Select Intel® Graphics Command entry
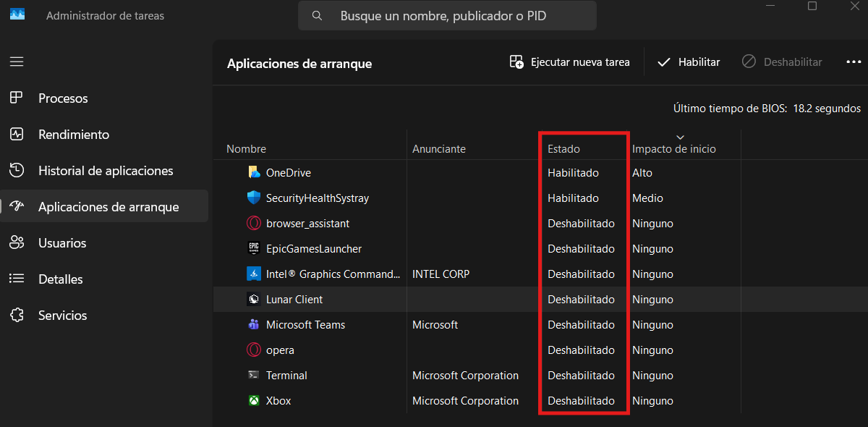868x427 pixels. [x=333, y=274]
